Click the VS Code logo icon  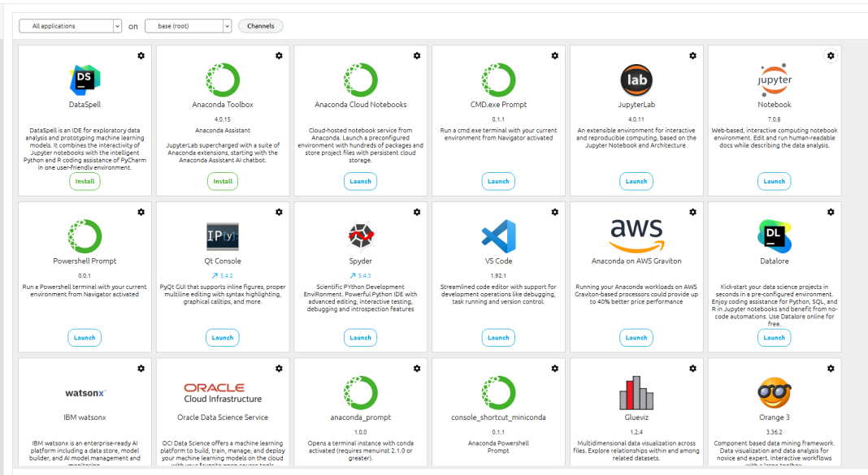(498, 236)
